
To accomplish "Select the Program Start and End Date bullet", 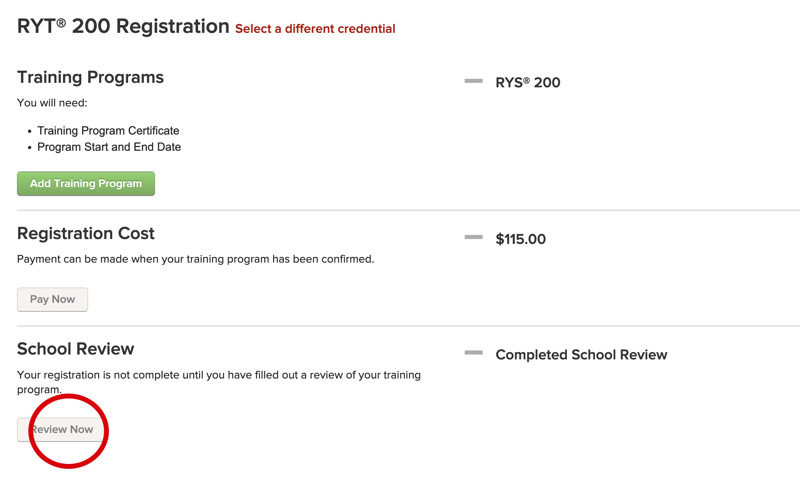I will click(x=109, y=147).
